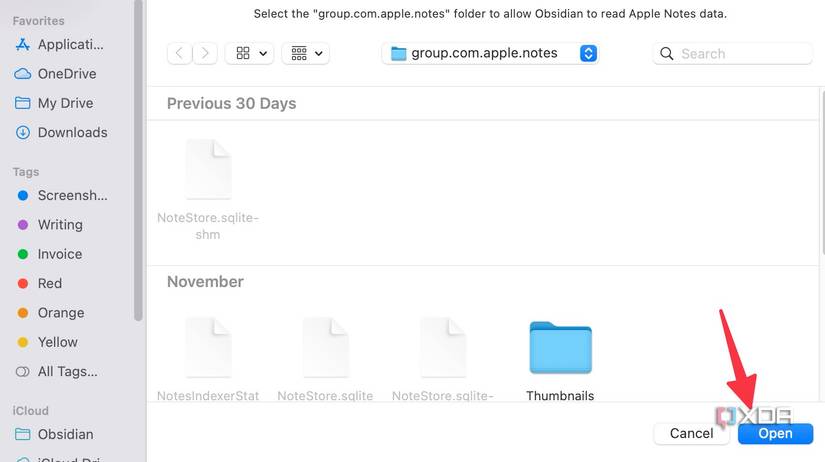The image size is (825, 462).
Task: Click the My Drive folder icon
Action: [x=23, y=103]
